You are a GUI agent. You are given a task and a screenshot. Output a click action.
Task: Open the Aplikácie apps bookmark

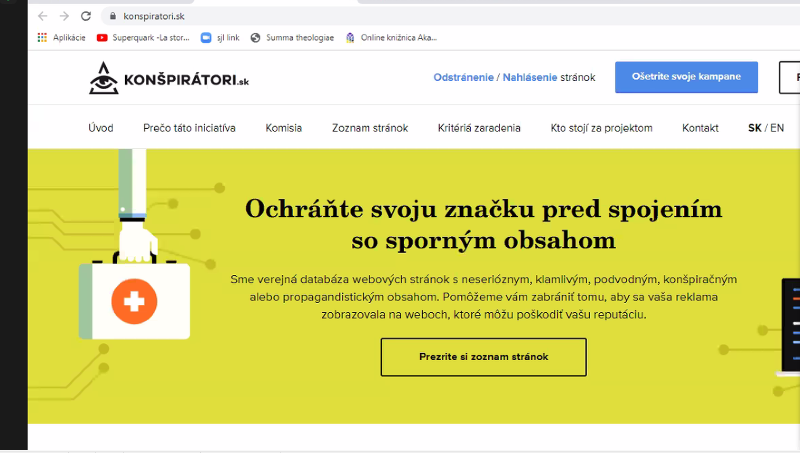click(x=61, y=38)
